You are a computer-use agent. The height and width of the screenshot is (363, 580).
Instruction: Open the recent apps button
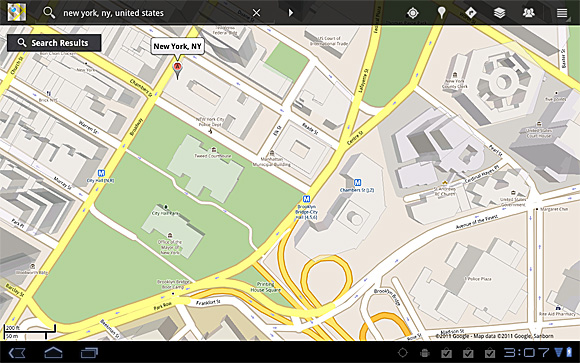pyautogui.click(x=89, y=353)
